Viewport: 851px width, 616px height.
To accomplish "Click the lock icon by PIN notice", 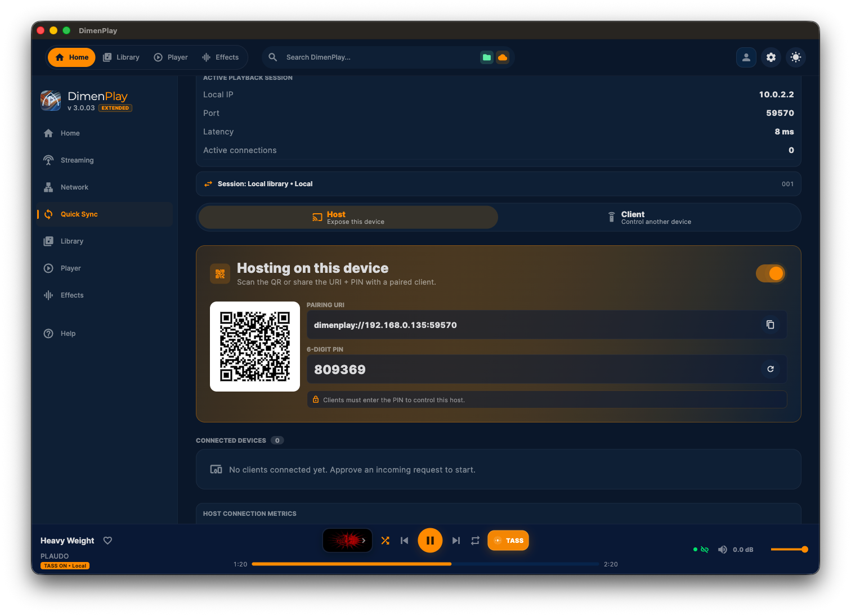I will (x=316, y=399).
